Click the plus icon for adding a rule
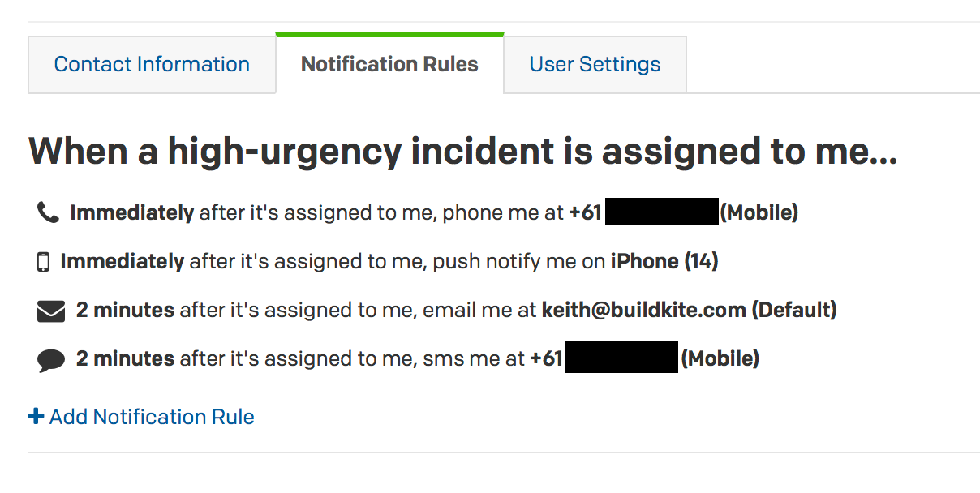The image size is (980, 493). click(x=36, y=417)
